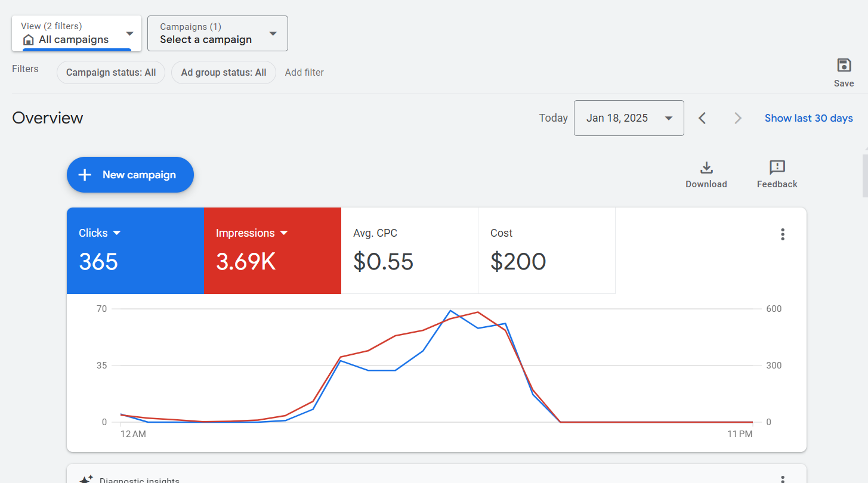Open the Jan 18, 2025 date picker
The width and height of the screenshot is (868, 483).
coord(628,118)
